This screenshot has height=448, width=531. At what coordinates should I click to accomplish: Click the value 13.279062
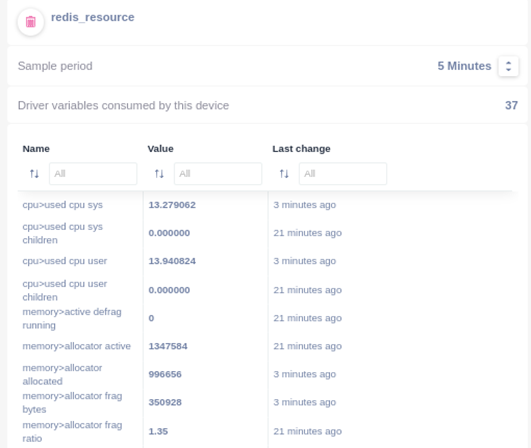coord(172,205)
